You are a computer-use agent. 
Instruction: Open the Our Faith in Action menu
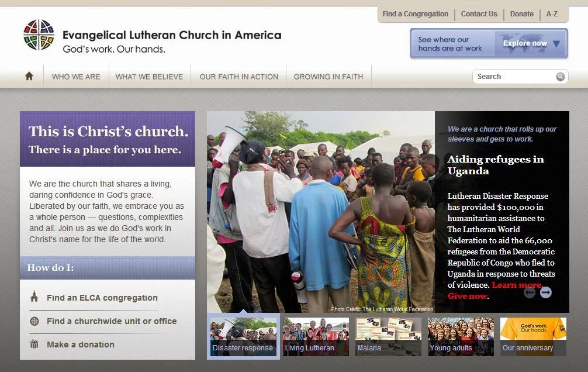(239, 77)
